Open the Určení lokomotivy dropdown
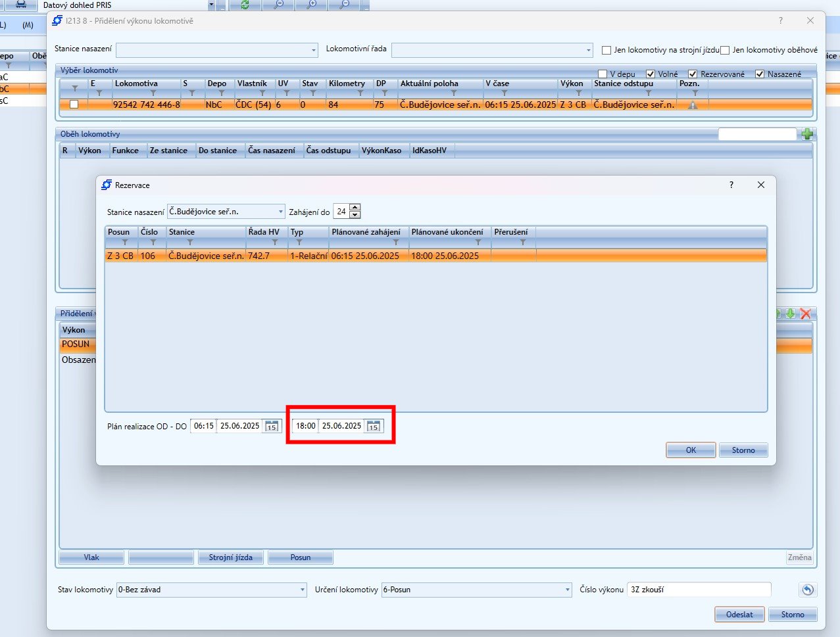Screen dimensions: 840x637 tap(567, 590)
